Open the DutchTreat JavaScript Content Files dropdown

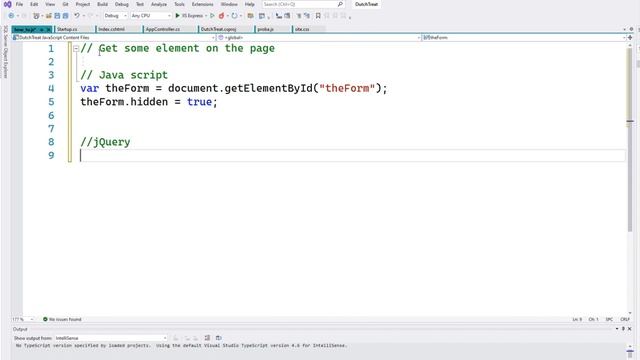coord(114,37)
